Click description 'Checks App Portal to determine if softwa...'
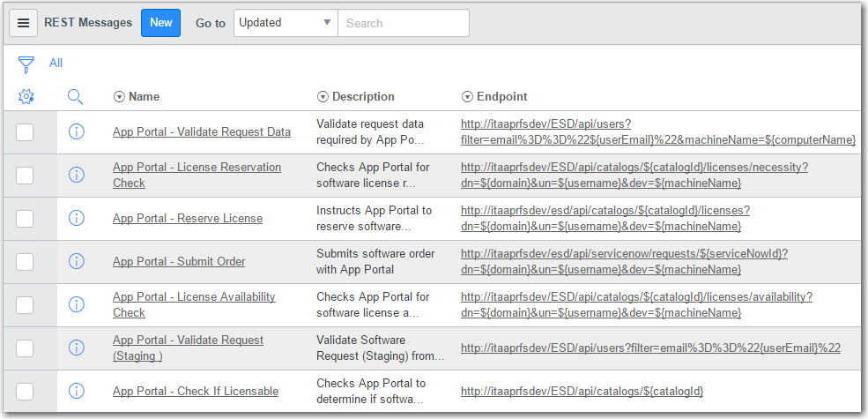 tap(371, 392)
